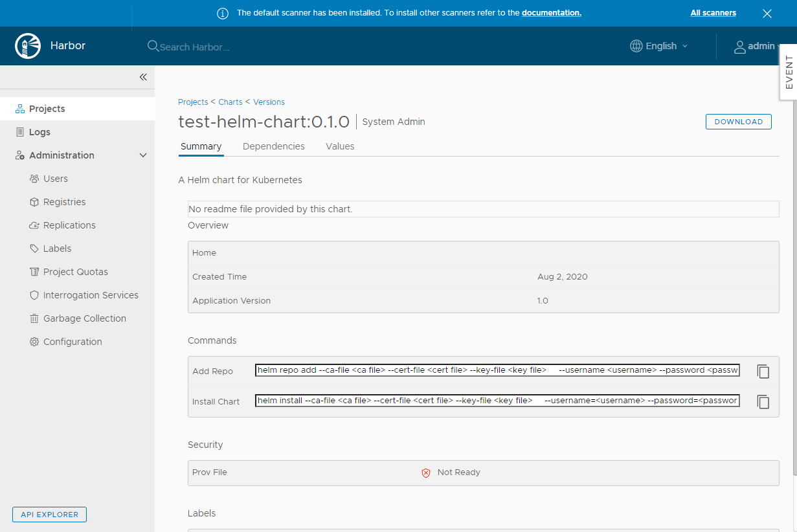Click the Not Ready shield icon
This screenshot has height=532, width=797.
426,473
